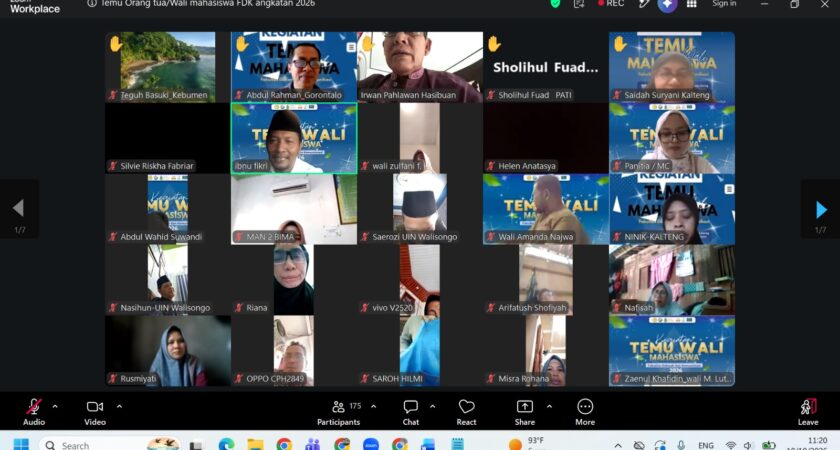This screenshot has width=840, height=450.
Task: Open the React heart menu
Action: click(x=467, y=412)
